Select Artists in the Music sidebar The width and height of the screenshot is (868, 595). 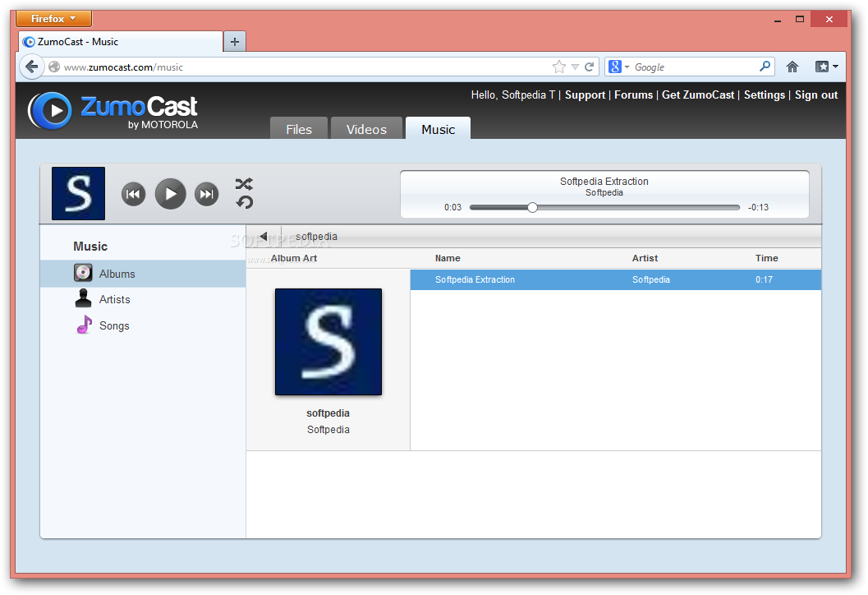click(x=143, y=300)
